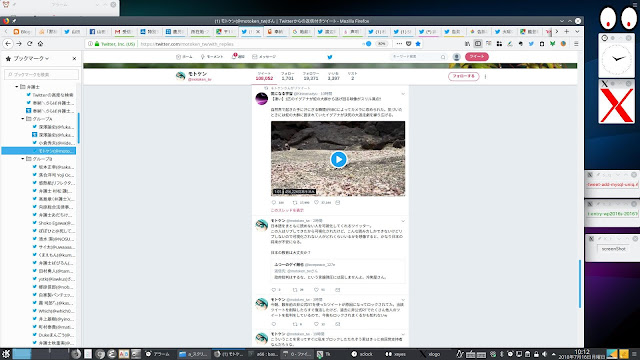Click the bookmark search field

(x=41, y=74)
